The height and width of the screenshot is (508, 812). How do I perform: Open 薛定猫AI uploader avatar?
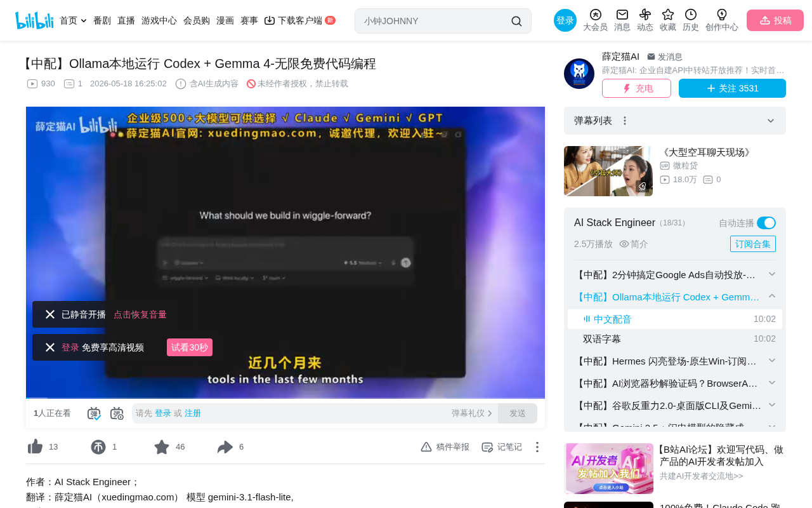(579, 74)
